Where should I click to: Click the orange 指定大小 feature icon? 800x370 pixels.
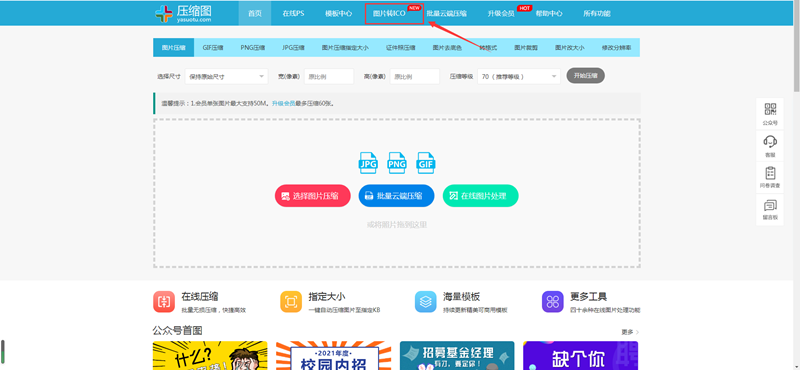(x=291, y=302)
